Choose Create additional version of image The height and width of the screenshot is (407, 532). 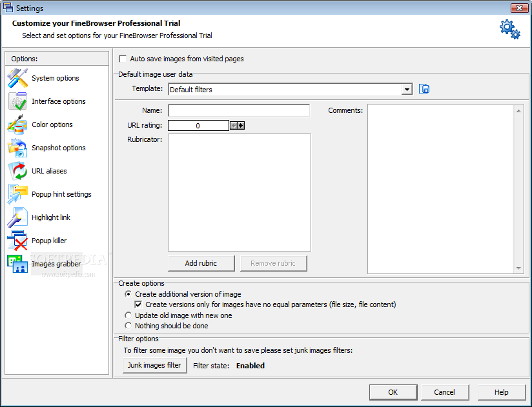(128, 294)
